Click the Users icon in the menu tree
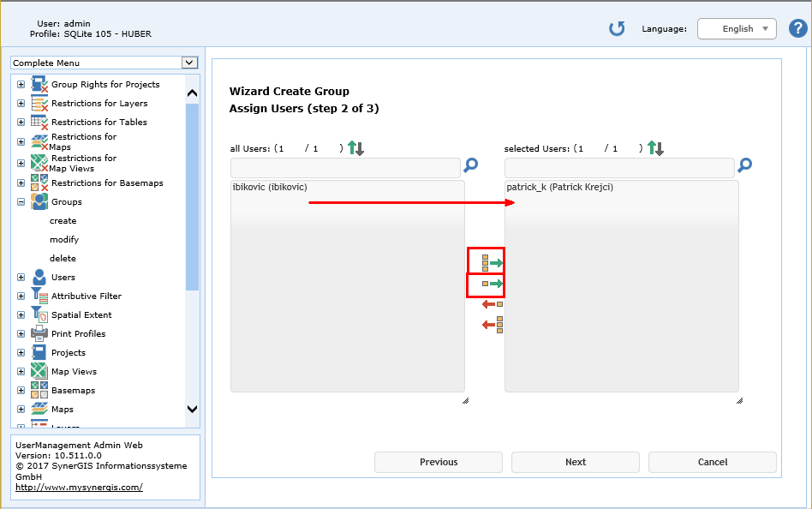Screen dimensions: 812x509 (x=38, y=277)
